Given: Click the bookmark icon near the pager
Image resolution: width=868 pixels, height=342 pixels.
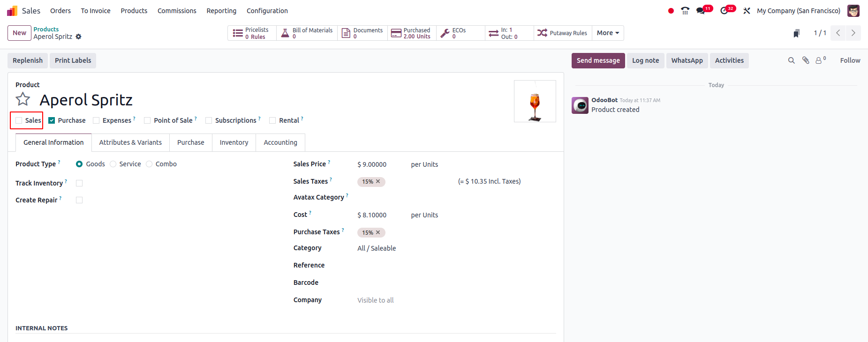Looking at the screenshot, I should [x=796, y=33].
